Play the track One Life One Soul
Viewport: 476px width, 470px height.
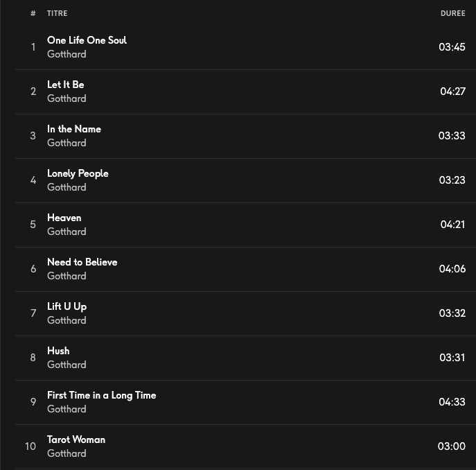point(87,40)
